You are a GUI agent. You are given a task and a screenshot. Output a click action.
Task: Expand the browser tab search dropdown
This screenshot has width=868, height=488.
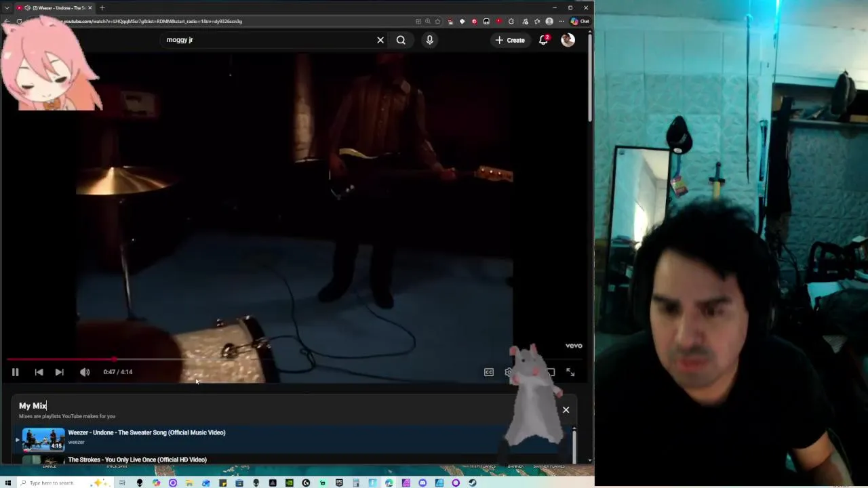click(x=7, y=7)
